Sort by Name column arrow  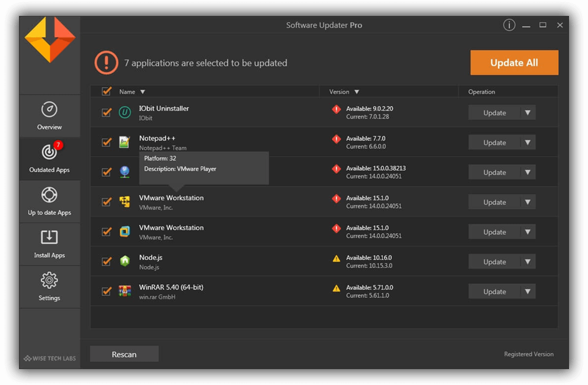(x=143, y=92)
